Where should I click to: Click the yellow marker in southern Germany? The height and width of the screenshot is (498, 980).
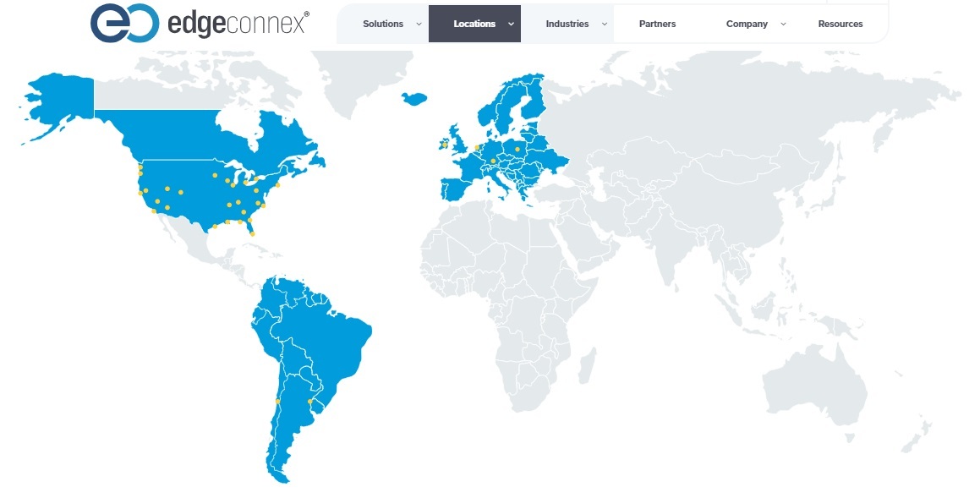[x=493, y=161]
